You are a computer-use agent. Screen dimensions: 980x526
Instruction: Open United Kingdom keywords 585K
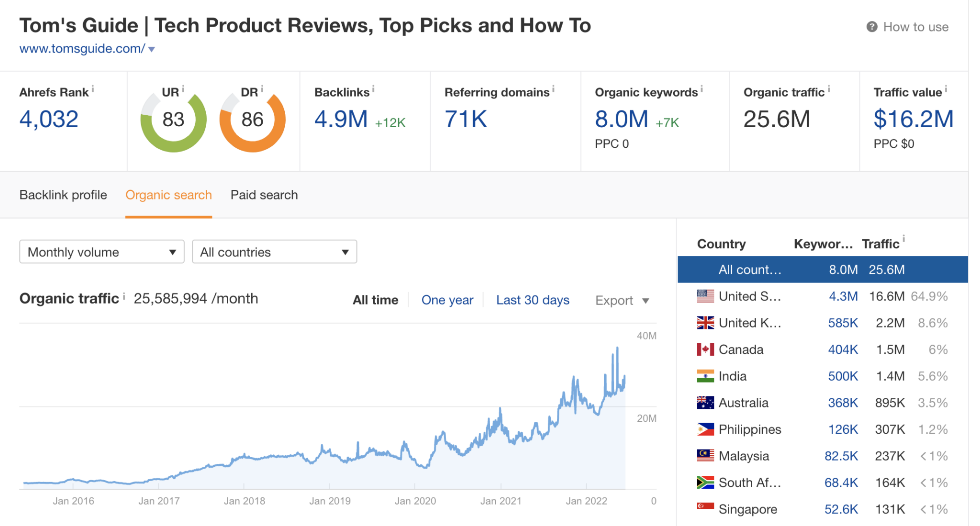pos(843,323)
